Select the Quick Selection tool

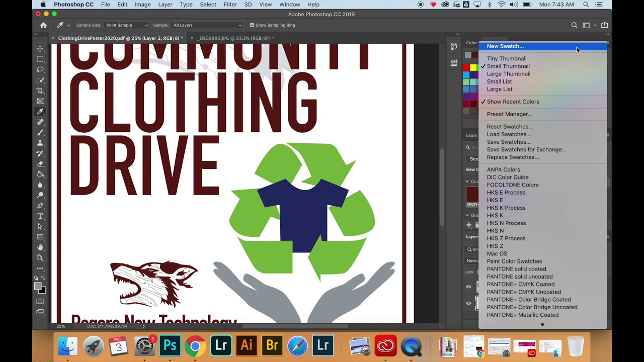coord(40,80)
